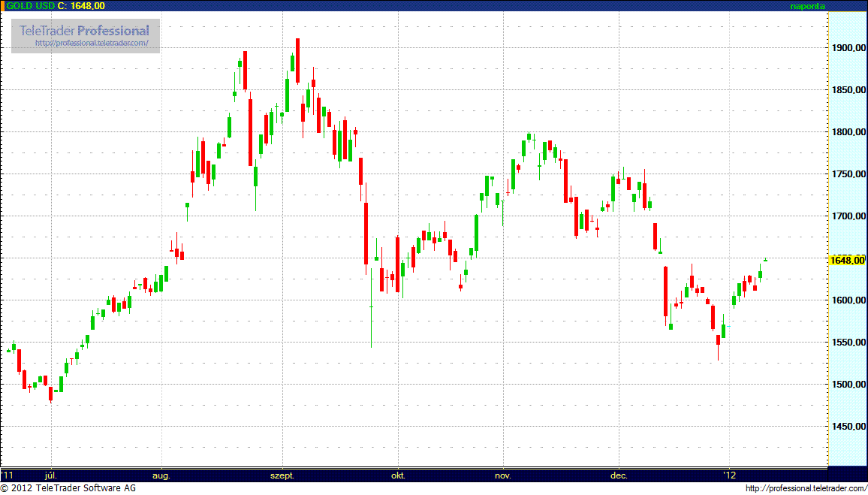Select the 1700,00 level on price axis
Viewport: 868px width, 495px height.
coord(847,216)
